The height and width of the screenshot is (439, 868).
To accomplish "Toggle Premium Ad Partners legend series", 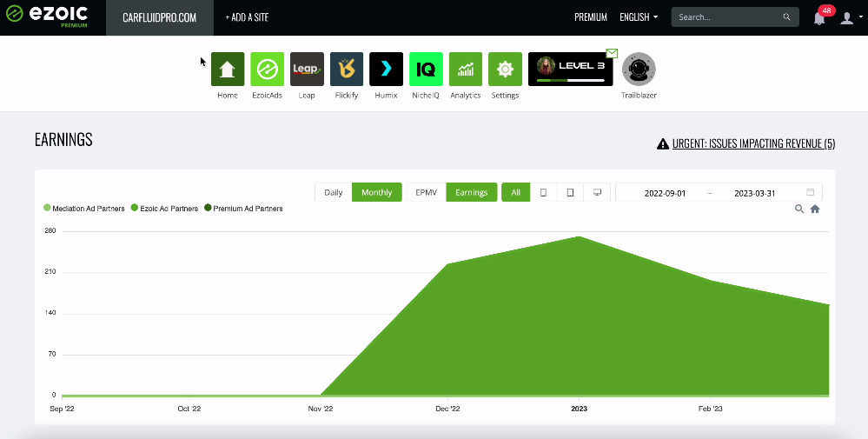I will click(243, 209).
